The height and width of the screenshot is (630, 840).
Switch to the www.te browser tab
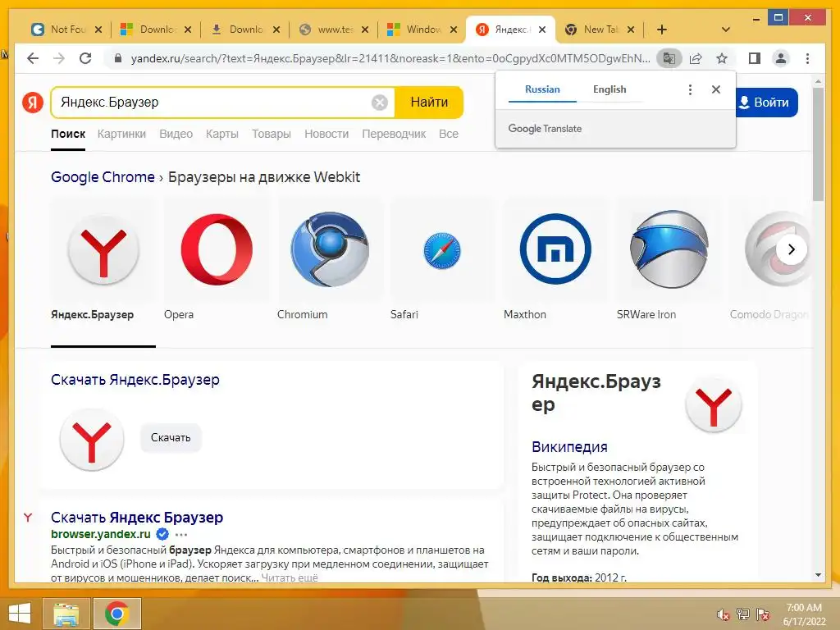335,30
